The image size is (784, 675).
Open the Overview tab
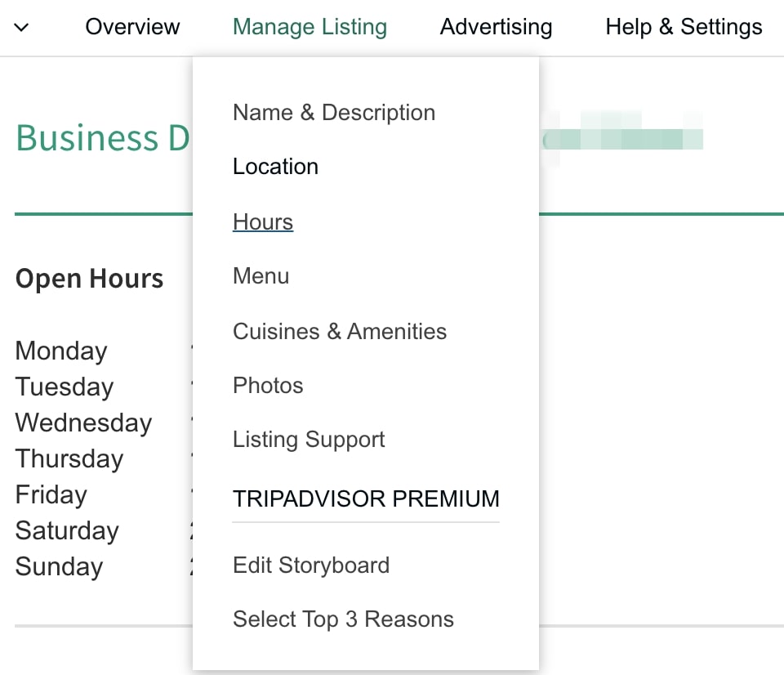tap(132, 27)
